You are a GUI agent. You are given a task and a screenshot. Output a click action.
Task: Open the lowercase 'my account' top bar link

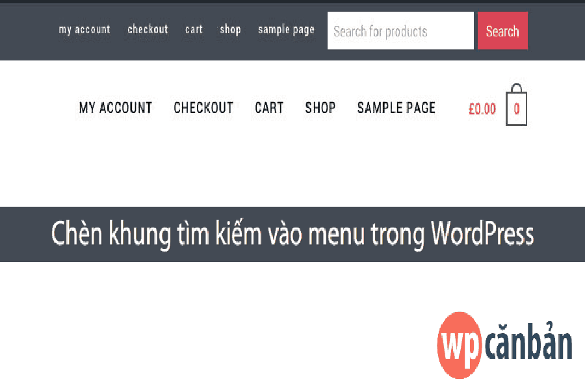[84, 29]
